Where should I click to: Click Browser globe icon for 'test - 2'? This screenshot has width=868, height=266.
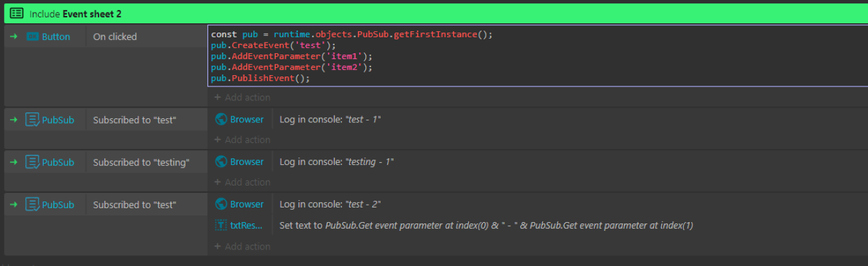[222, 204]
